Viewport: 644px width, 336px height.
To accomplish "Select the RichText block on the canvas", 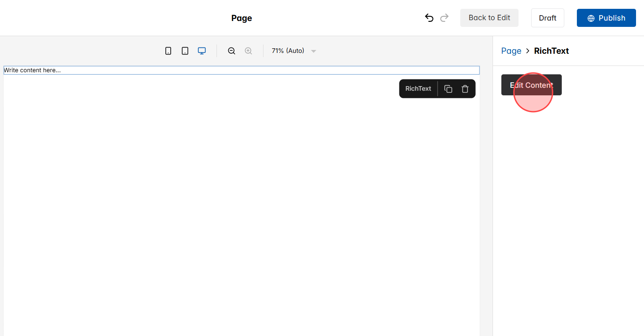I will click(241, 70).
